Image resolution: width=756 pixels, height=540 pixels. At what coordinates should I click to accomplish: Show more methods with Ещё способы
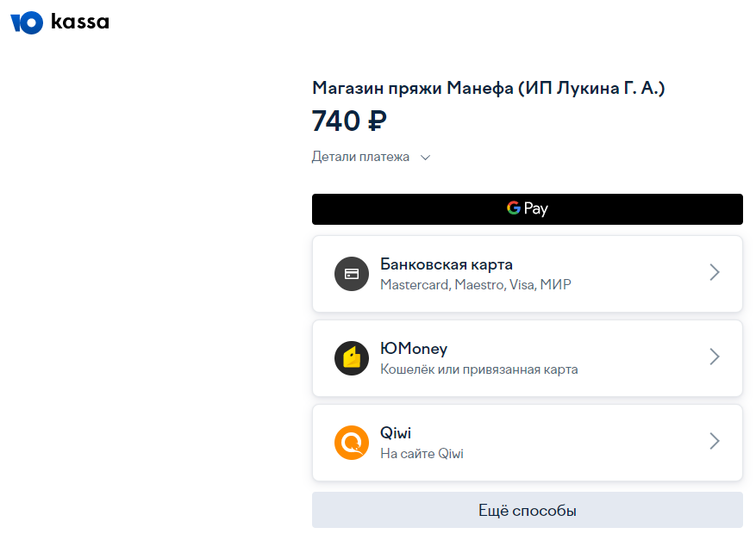[x=527, y=510]
